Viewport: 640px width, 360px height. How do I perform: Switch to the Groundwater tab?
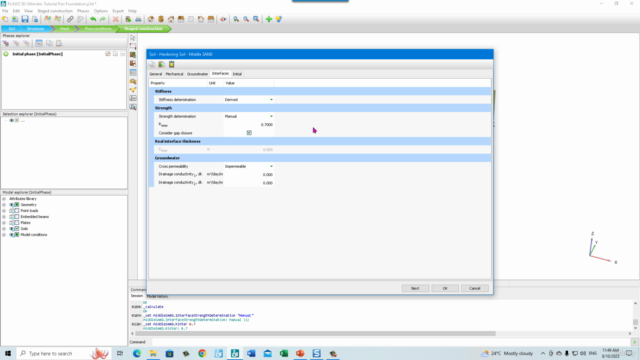[198, 74]
